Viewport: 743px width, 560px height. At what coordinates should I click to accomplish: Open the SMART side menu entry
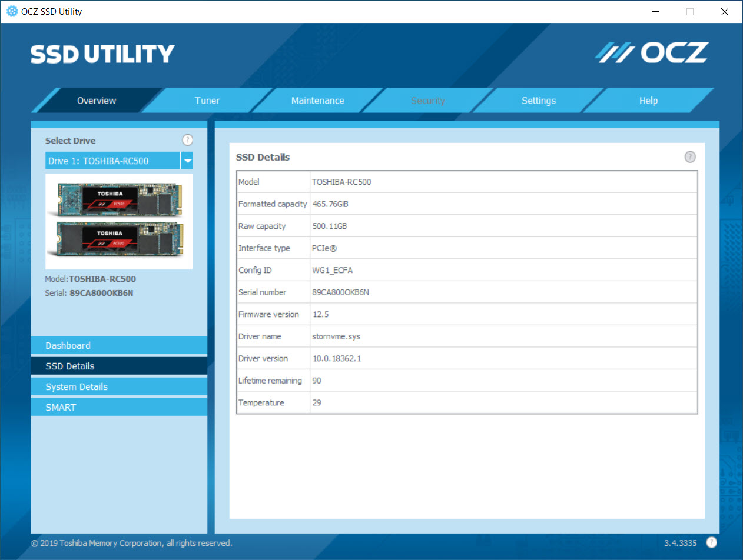[x=119, y=407]
